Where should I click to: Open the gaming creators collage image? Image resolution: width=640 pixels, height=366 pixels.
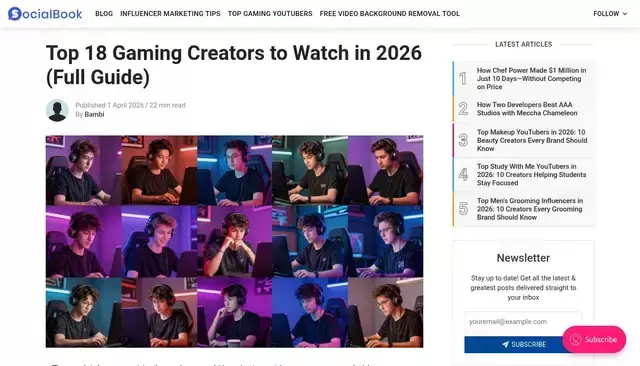(x=234, y=242)
